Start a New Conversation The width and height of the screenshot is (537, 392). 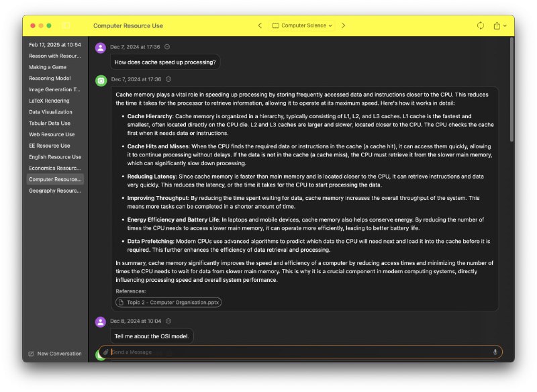tap(55, 354)
